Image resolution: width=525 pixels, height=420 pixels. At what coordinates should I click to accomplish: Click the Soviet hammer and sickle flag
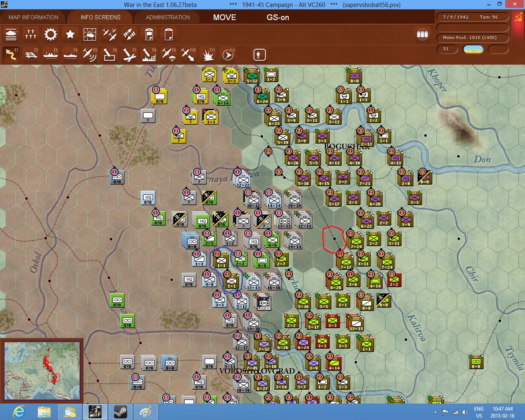[x=518, y=18]
